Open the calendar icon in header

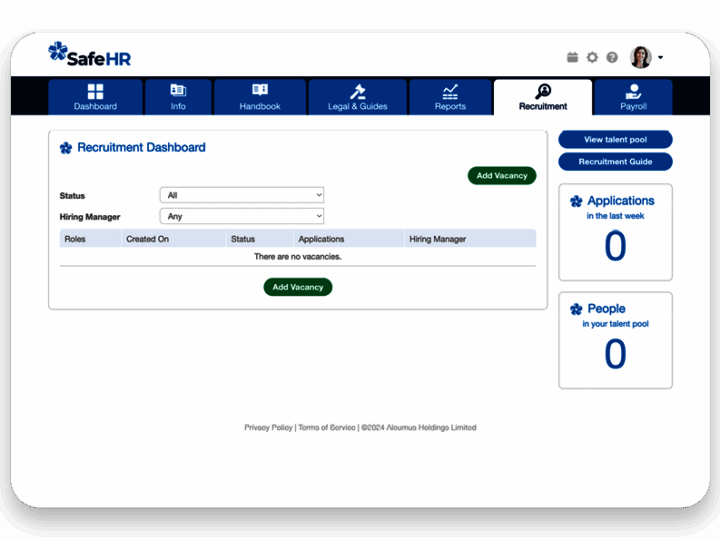572,57
